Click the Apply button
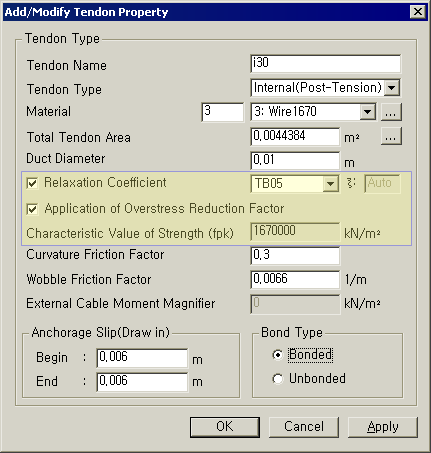Viewport: 431px width, 453px height. point(383,427)
